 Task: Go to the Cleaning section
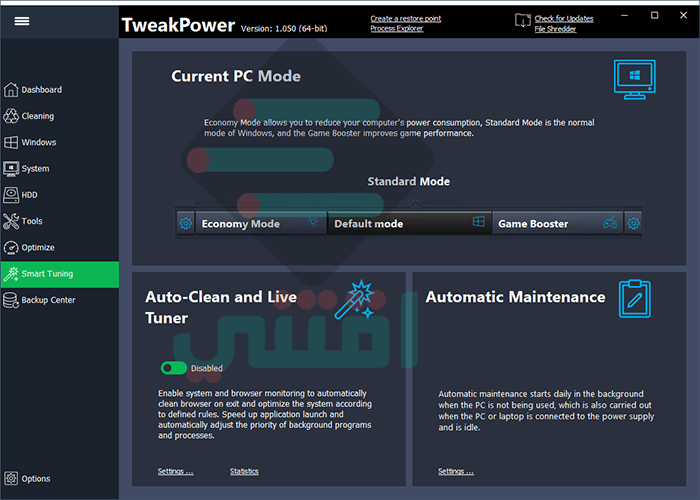click(x=60, y=116)
